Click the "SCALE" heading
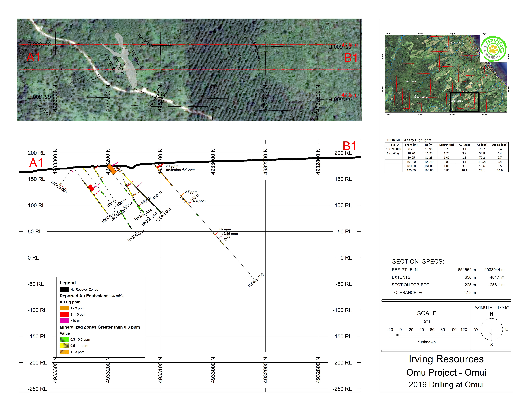 tap(427, 313)
